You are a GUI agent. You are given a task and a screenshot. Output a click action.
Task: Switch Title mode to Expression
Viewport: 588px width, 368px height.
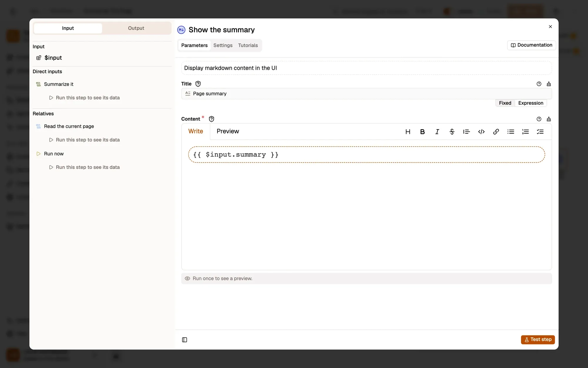tap(531, 103)
